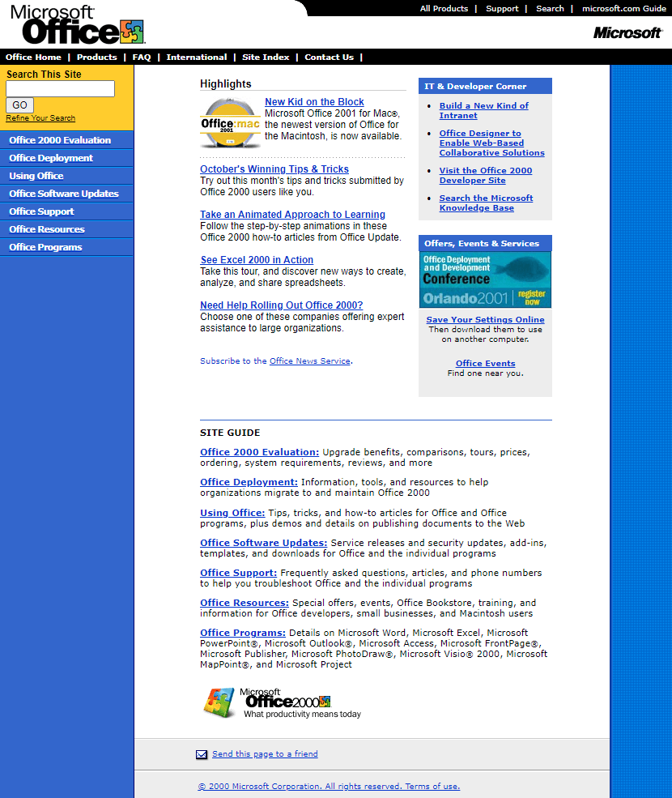The width and height of the screenshot is (672, 798).
Task: Open the Refine Your Search link
Action: click(x=40, y=118)
